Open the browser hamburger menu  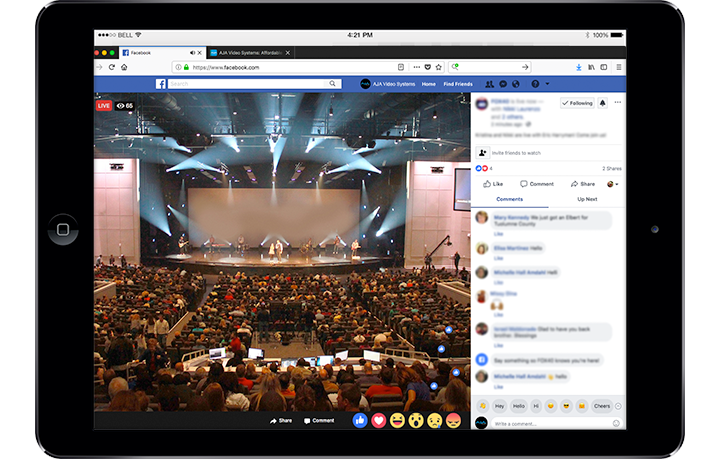point(619,67)
